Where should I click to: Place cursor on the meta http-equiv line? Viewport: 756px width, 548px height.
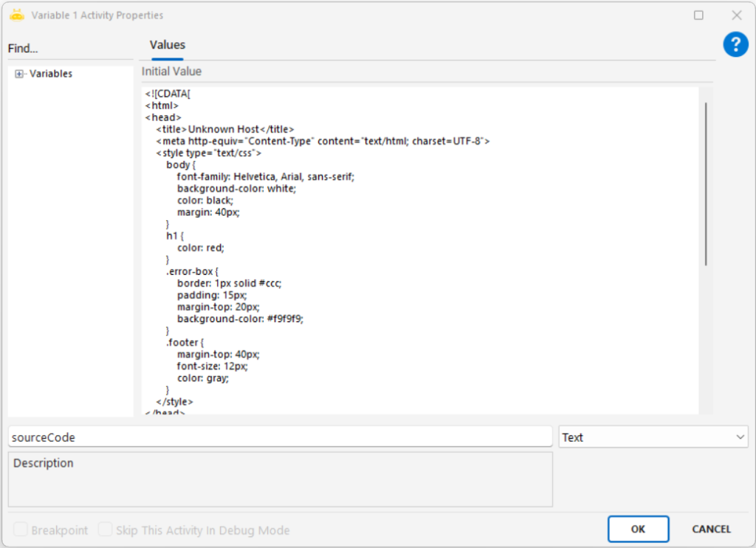[x=323, y=141]
